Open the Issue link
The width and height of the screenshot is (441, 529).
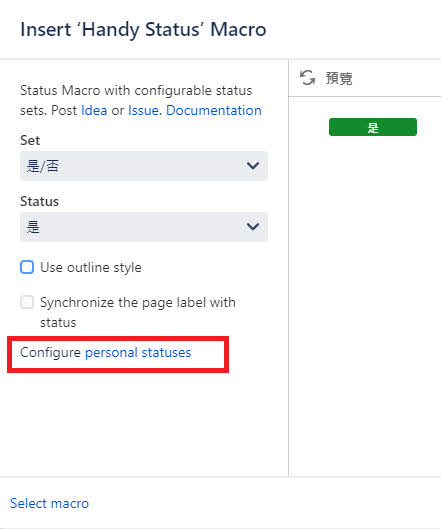pyautogui.click(x=143, y=110)
